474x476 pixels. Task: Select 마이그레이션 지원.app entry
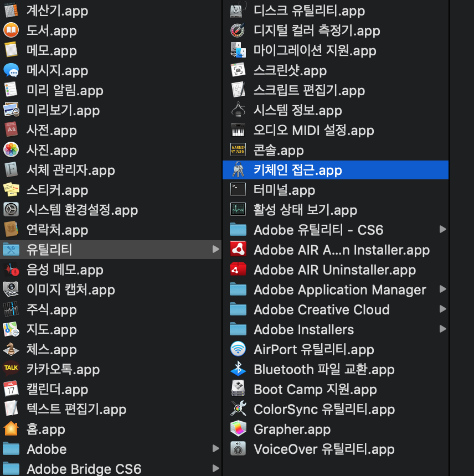[335, 50]
